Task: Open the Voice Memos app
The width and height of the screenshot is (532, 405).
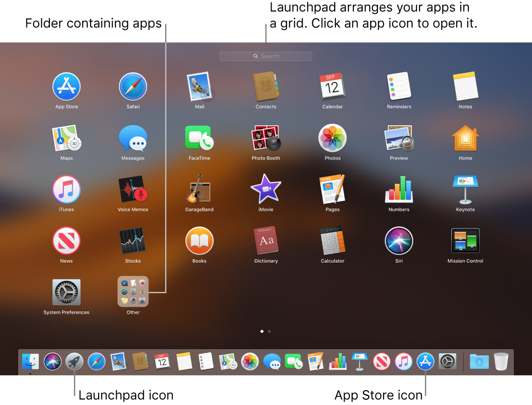Action: pos(133,189)
